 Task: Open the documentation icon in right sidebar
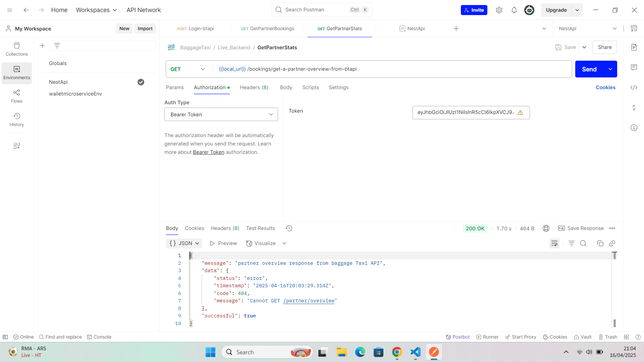[634, 47]
